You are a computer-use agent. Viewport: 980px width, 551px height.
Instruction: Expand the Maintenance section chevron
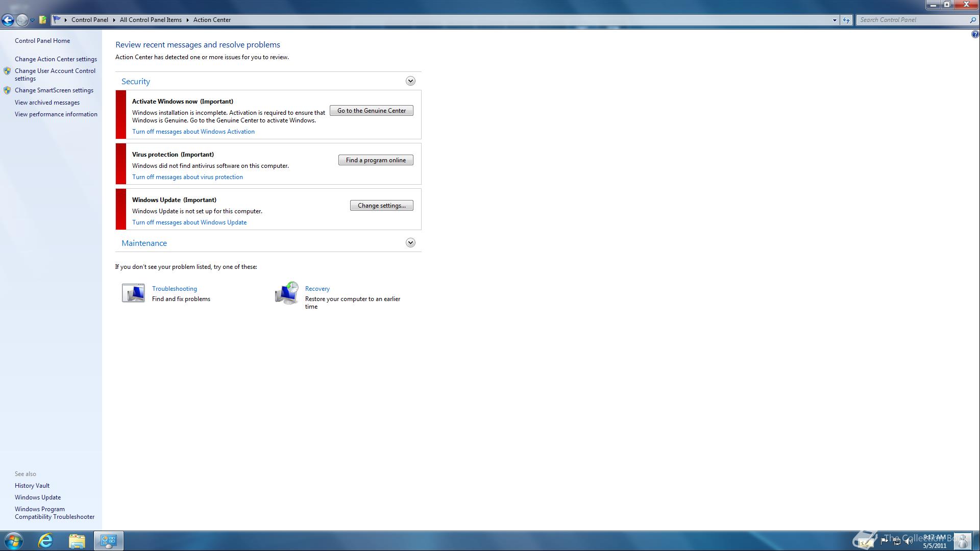pyautogui.click(x=410, y=243)
